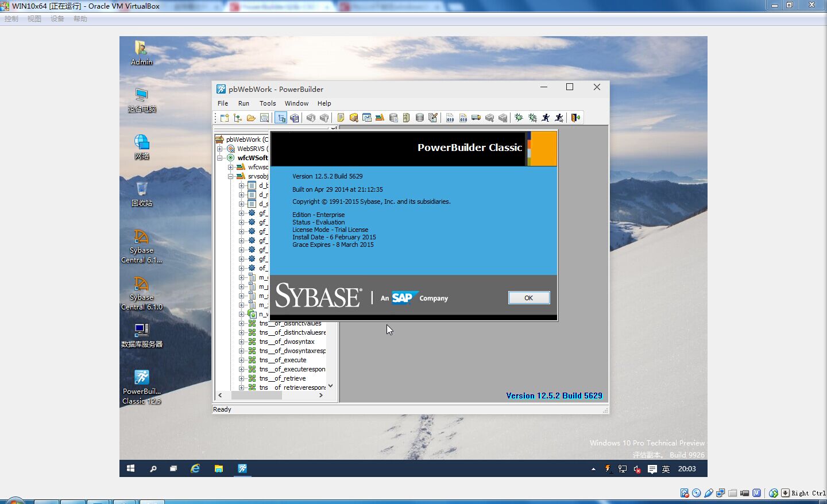Click the Run running-man toolbar icon

tap(546, 118)
